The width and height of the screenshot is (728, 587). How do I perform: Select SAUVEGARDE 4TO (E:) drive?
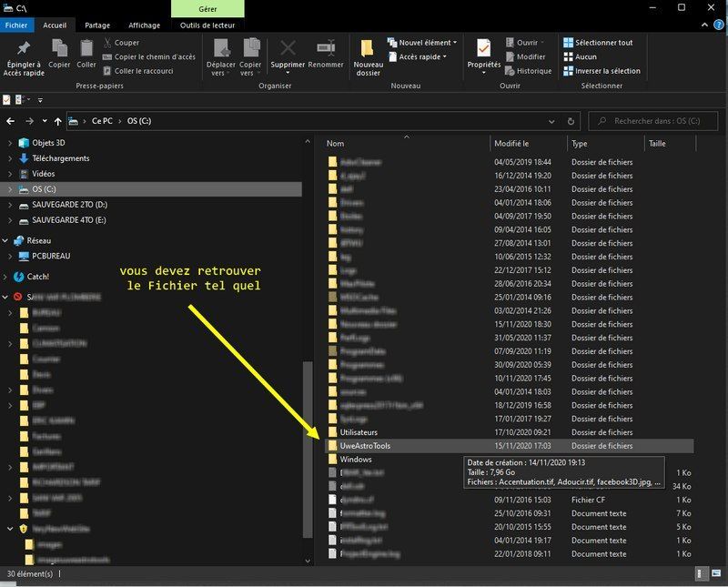pos(69,220)
